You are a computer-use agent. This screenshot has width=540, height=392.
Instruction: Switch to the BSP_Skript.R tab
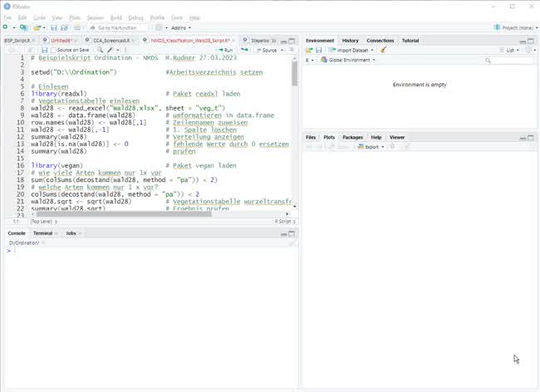[17, 41]
